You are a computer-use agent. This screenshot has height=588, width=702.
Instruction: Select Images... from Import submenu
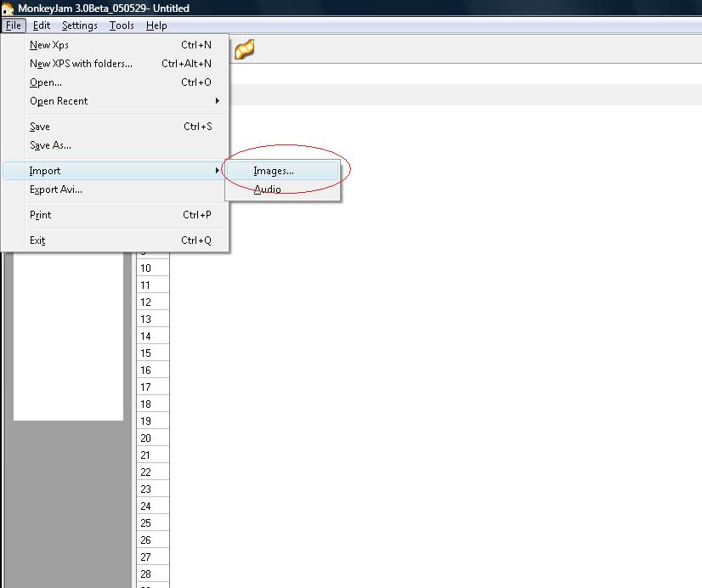click(x=282, y=171)
